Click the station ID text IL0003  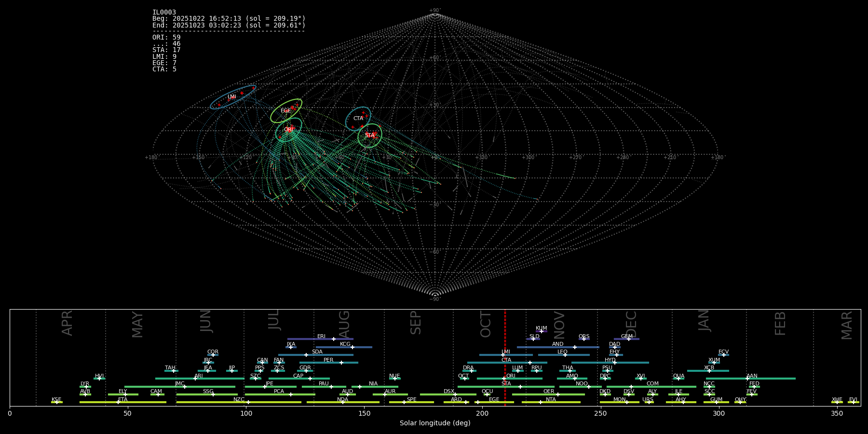coord(164,13)
